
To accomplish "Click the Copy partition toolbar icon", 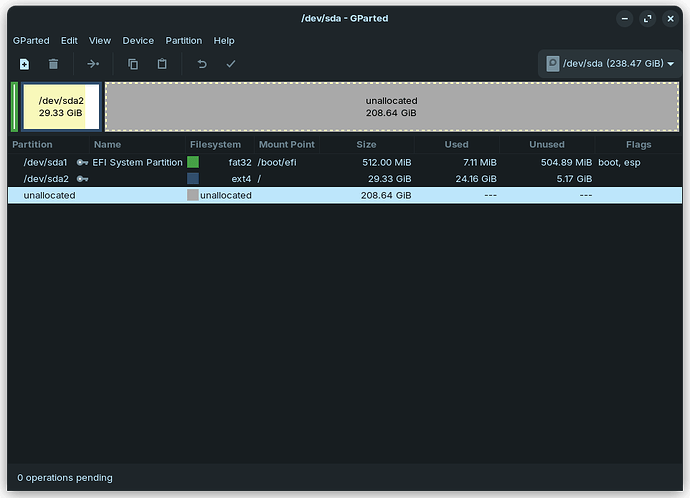I will [133, 64].
